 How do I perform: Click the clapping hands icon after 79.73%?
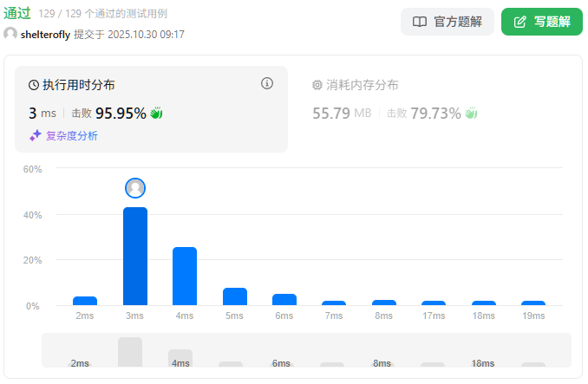pos(472,113)
